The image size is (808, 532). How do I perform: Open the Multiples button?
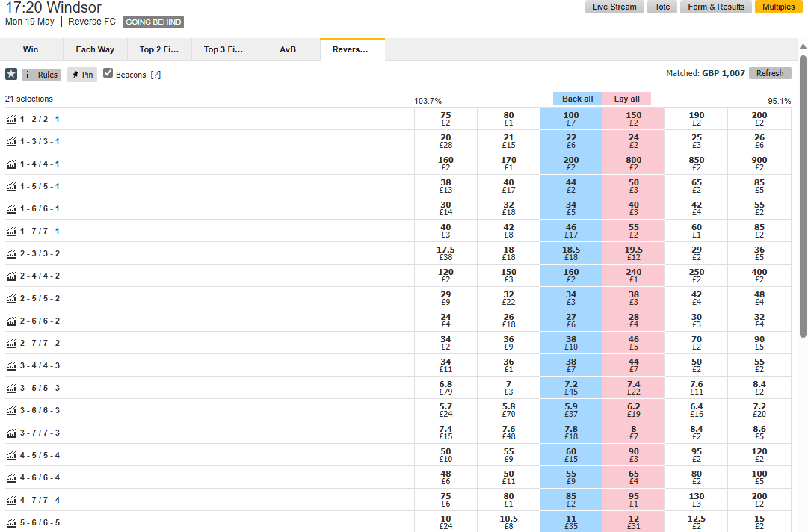pos(779,7)
